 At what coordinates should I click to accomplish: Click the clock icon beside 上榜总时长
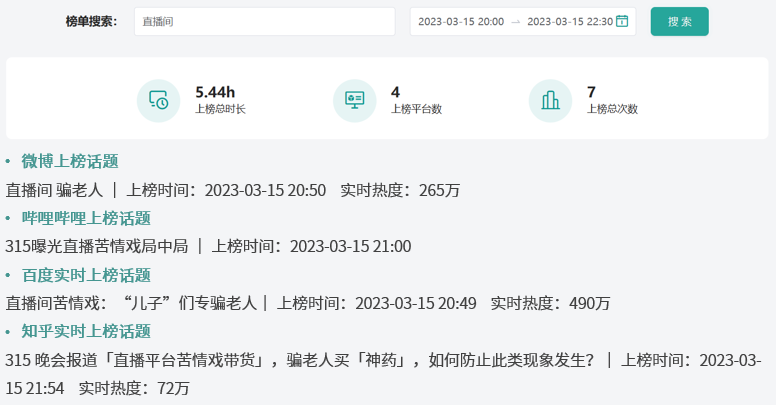point(158,100)
